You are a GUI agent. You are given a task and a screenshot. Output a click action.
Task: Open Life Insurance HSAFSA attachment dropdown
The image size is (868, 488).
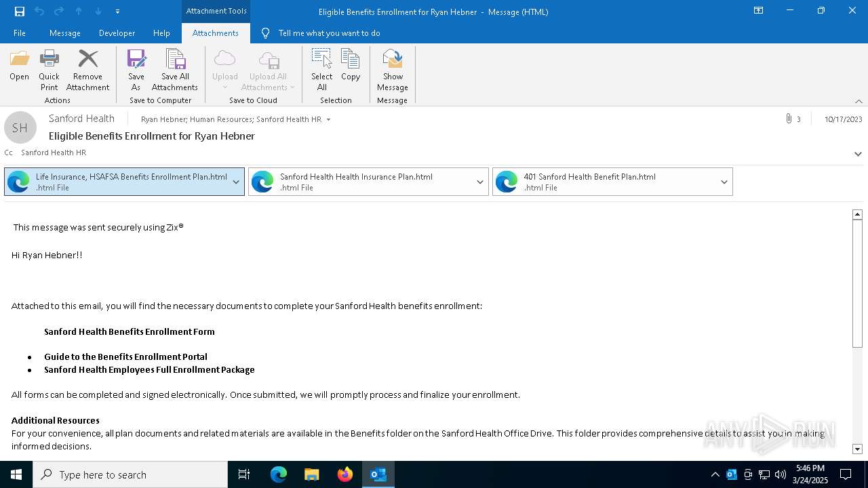pyautogui.click(x=236, y=182)
